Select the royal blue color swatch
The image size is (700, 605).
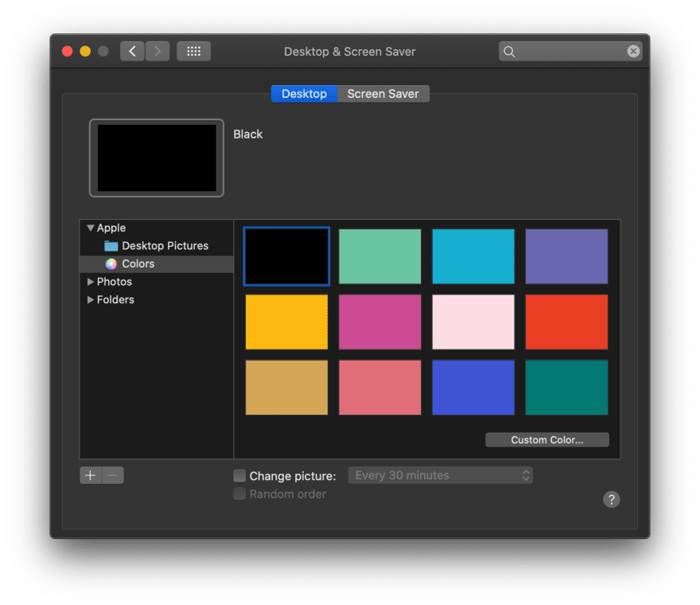(x=473, y=388)
